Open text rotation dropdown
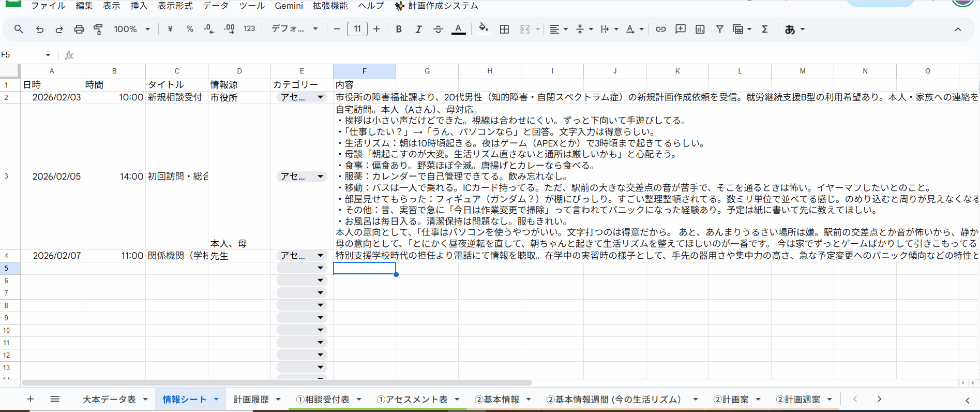980x412 pixels. tap(635, 29)
